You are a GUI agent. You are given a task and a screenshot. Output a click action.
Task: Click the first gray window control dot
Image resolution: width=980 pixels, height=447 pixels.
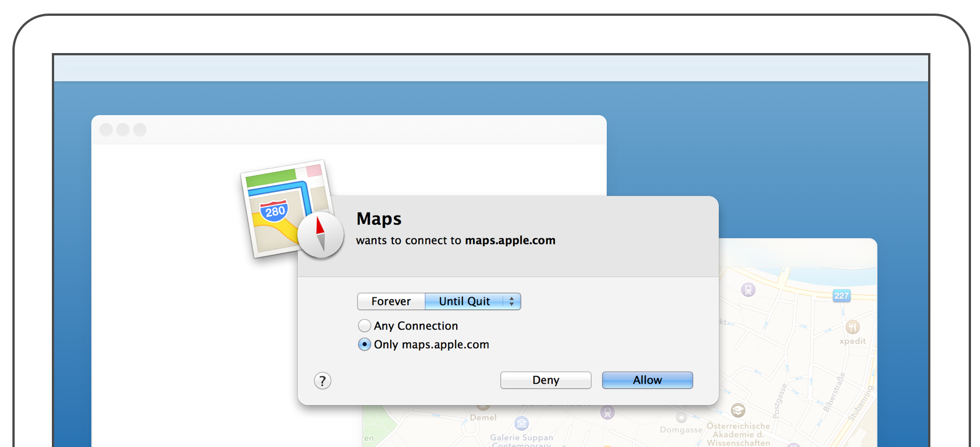106,130
